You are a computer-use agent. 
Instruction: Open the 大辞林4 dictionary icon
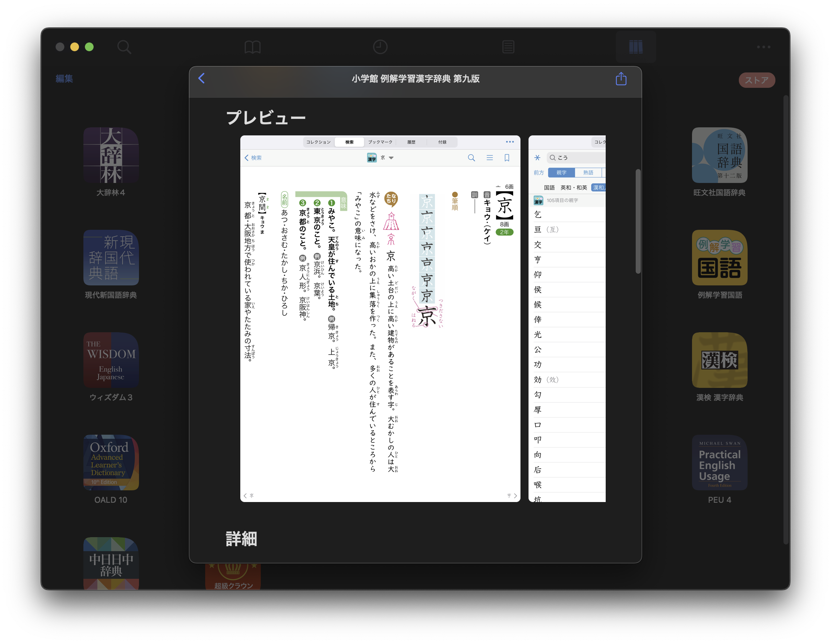(111, 155)
